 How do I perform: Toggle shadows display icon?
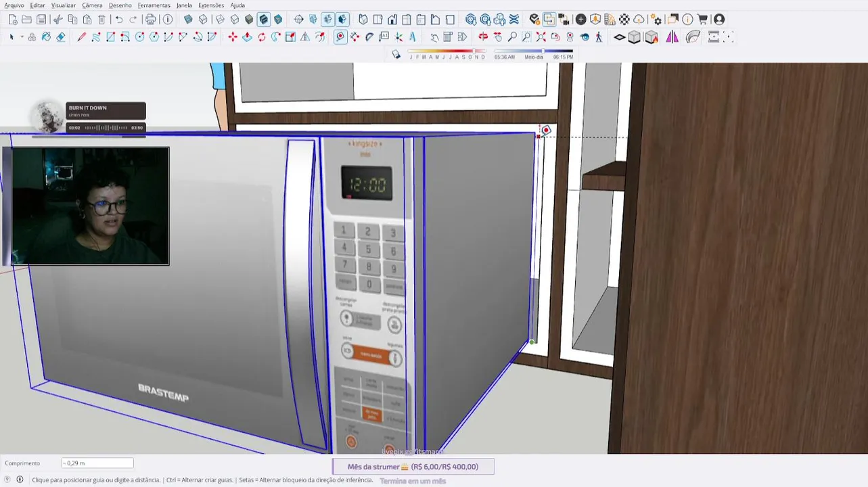coord(396,55)
